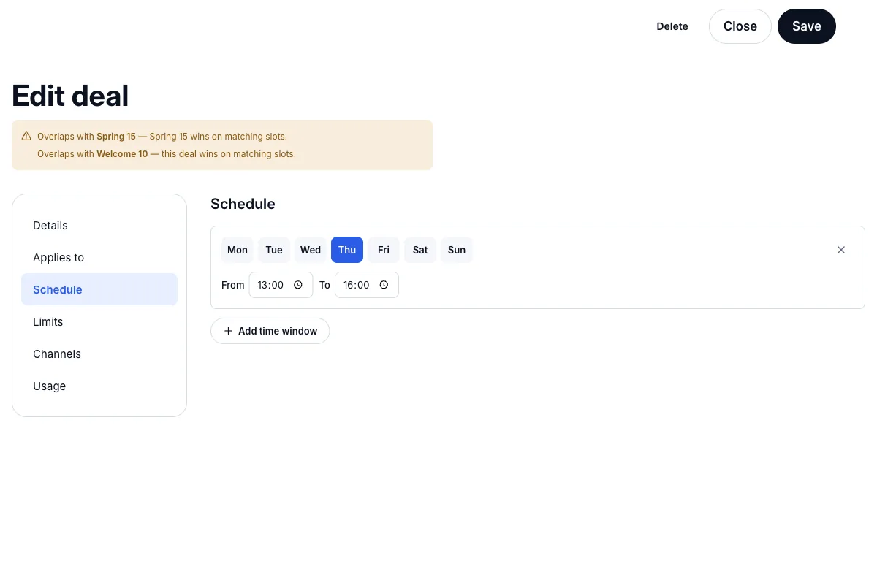Close the deal editor
The width and height of the screenshot is (877, 588).
pyautogui.click(x=740, y=26)
